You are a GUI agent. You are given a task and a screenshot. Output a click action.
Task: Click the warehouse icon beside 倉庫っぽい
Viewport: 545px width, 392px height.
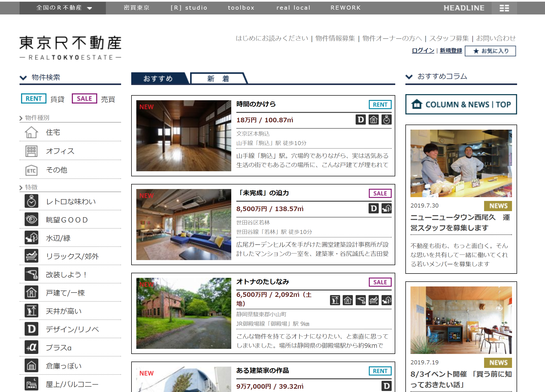pos(31,366)
